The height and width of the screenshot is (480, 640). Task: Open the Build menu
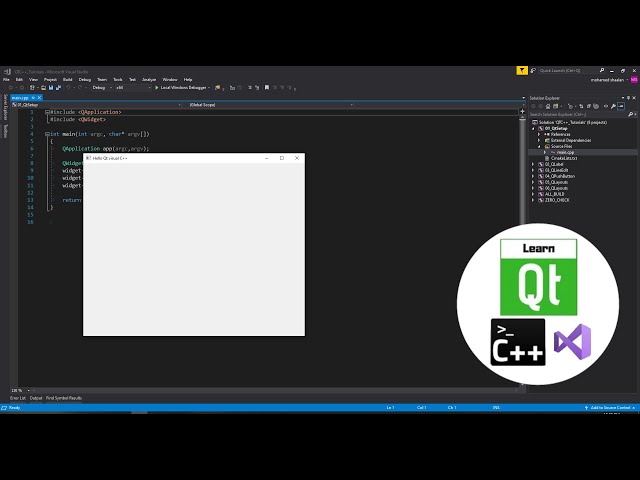pyautogui.click(x=67, y=80)
